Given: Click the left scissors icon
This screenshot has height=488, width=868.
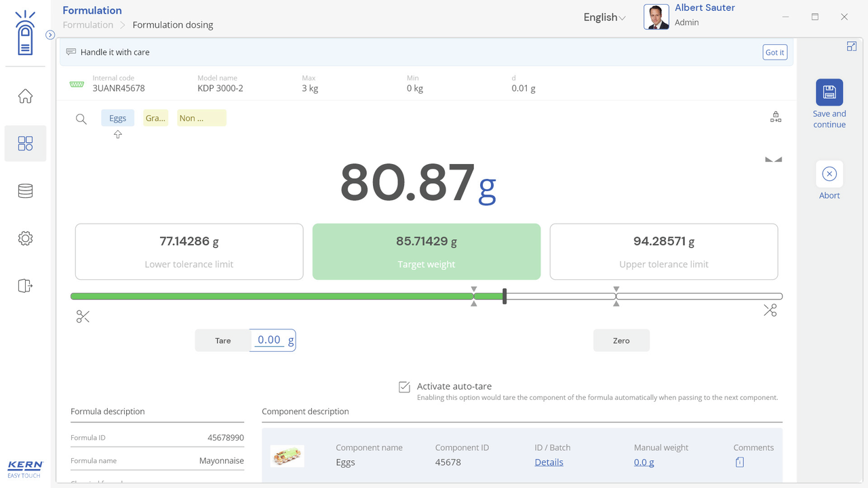Looking at the screenshot, I should click(83, 317).
